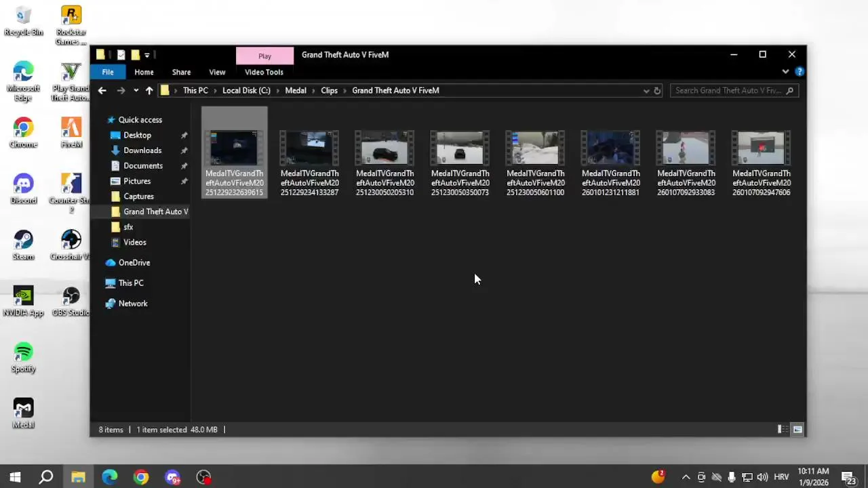Open Pictures in navigation pane

137,181
